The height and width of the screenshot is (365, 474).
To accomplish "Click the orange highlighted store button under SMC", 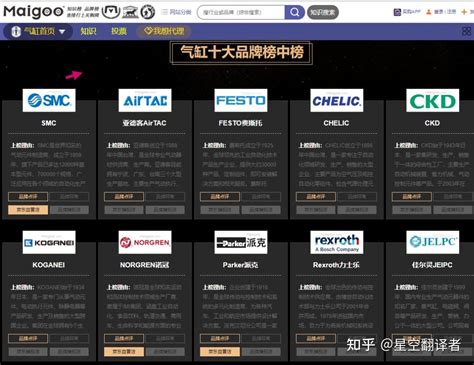I will pos(28,210).
